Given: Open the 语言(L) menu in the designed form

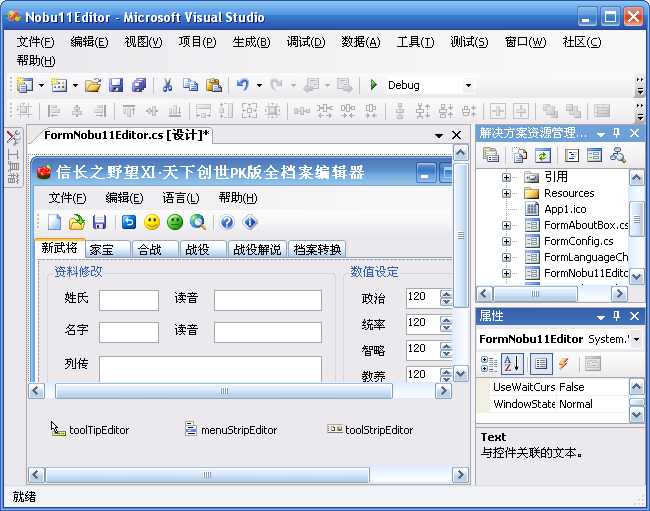Looking at the screenshot, I should pos(181,198).
